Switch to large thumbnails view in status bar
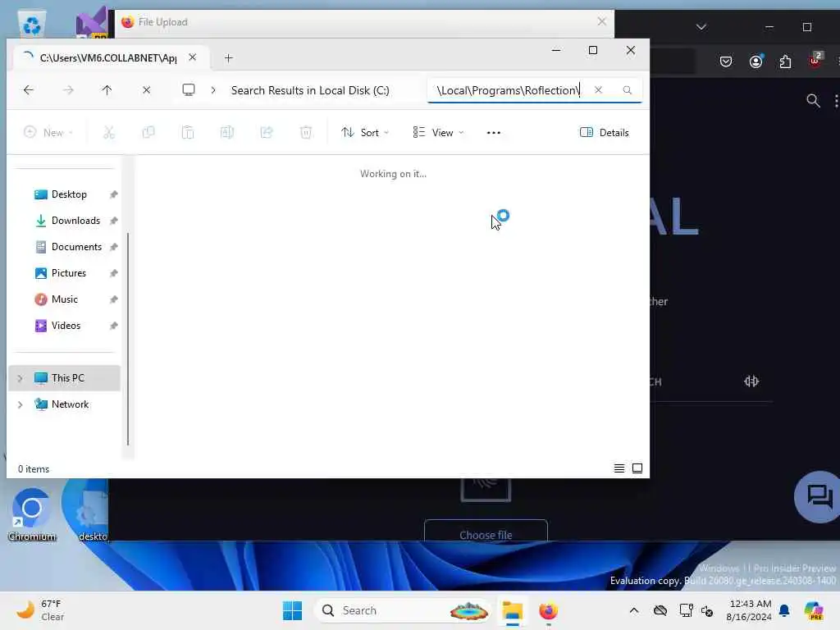The height and width of the screenshot is (630, 840). (x=637, y=468)
